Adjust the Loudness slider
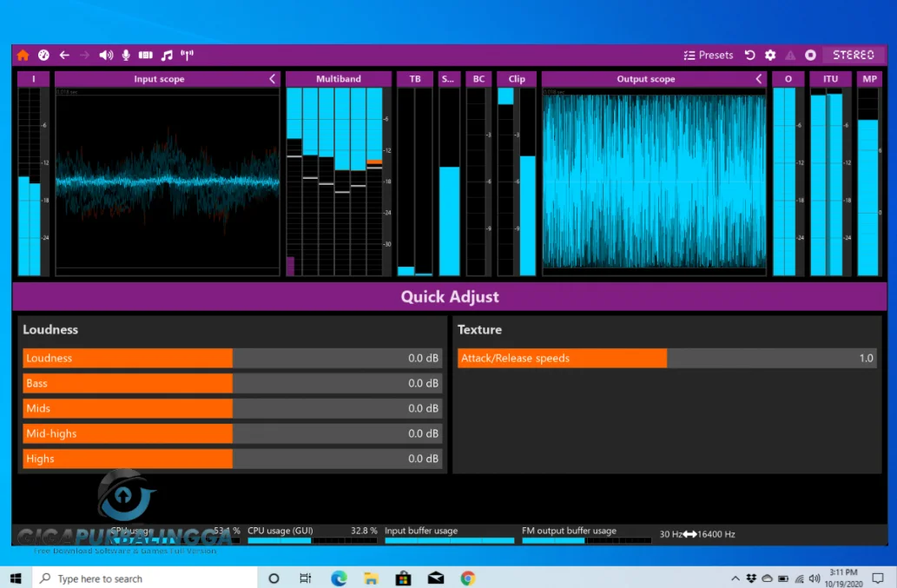The image size is (897, 588). point(232,358)
